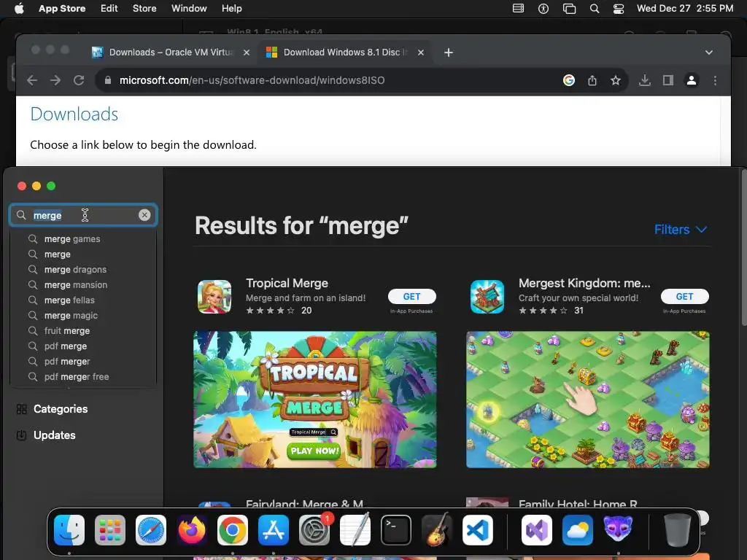Open a new Chrome tab
This screenshot has height=560, width=747.
449,52
